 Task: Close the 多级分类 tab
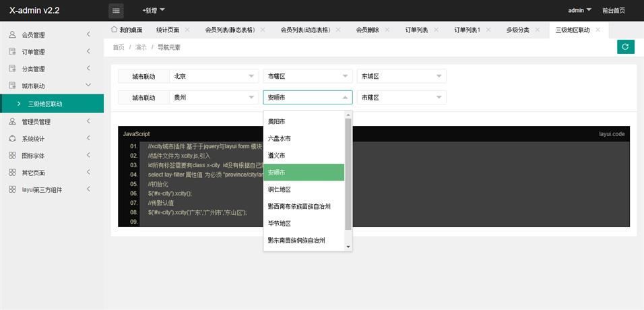coord(538,30)
